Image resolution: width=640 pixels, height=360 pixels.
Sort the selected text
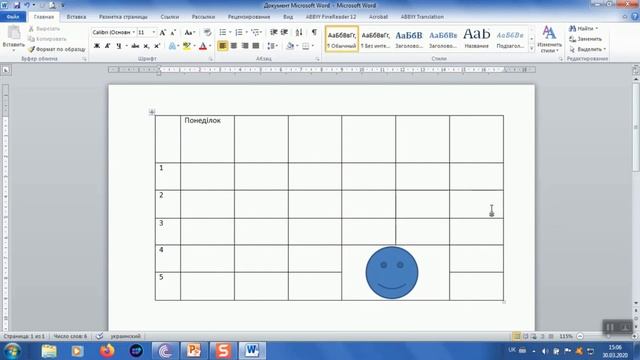point(299,32)
